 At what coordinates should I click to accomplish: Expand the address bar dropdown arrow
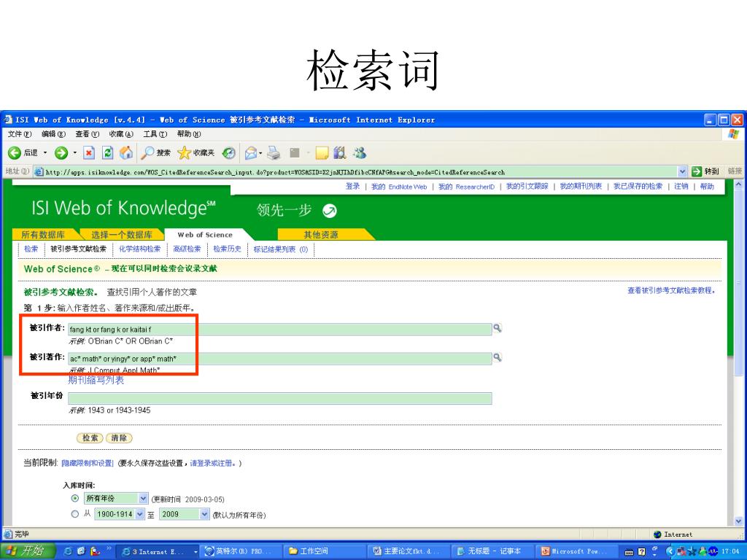coord(682,171)
